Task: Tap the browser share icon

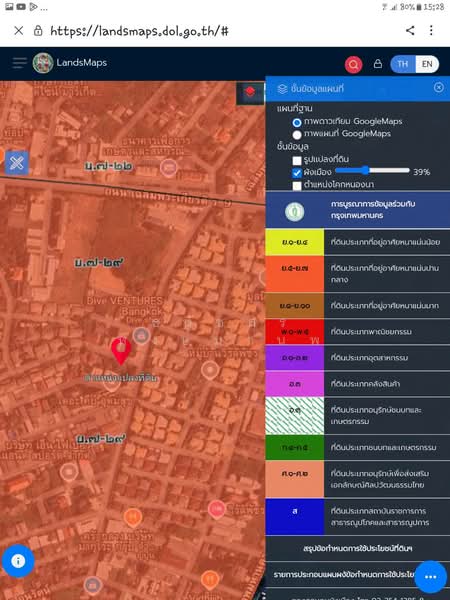Action: click(410, 31)
